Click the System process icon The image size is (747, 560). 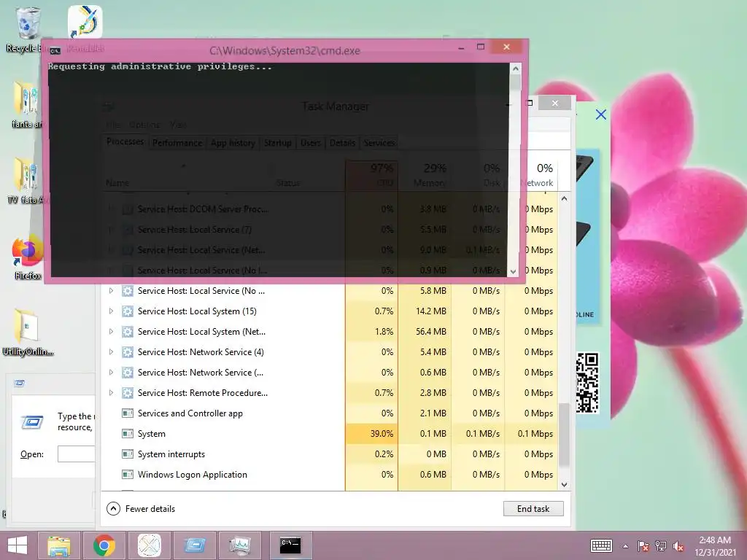(x=127, y=434)
